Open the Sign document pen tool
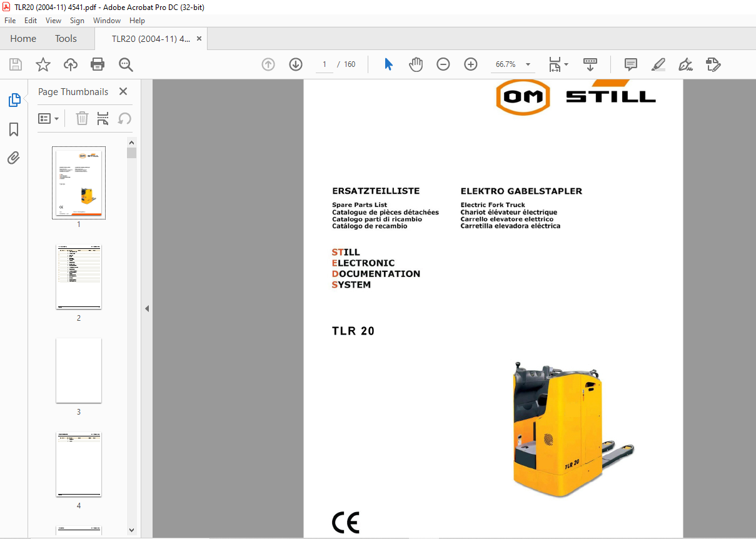Viewport: 756px width, 539px height. point(685,64)
